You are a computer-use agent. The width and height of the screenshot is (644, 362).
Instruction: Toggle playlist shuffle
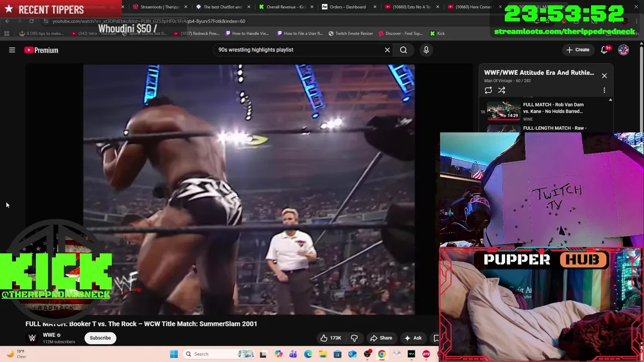point(502,90)
